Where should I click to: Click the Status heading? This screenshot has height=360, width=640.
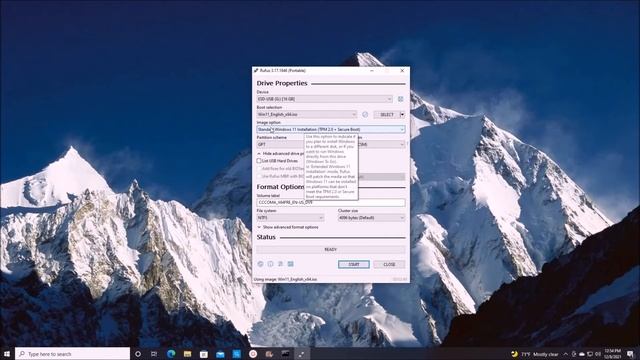[x=266, y=237]
